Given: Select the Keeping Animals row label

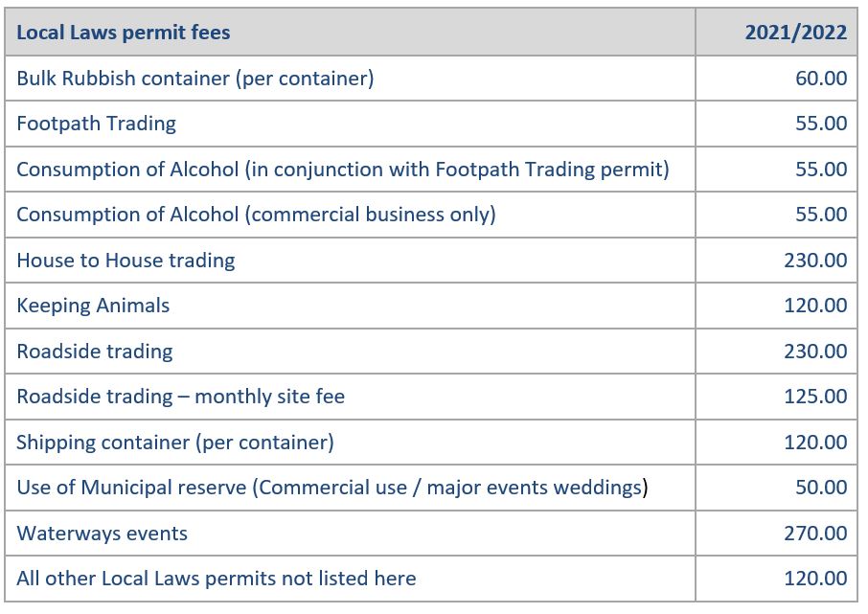Looking at the screenshot, I should [x=93, y=307].
